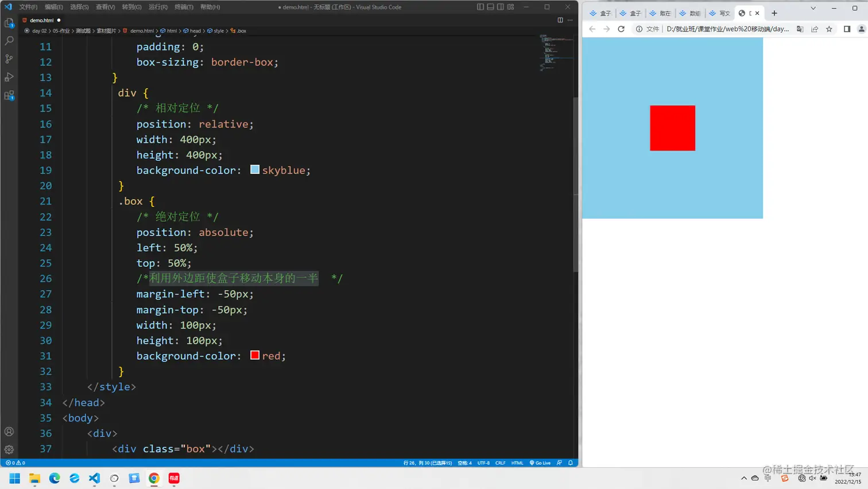Change the CRLF end of line sequence
Screen dimensions: 868x489
(x=501, y=463)
